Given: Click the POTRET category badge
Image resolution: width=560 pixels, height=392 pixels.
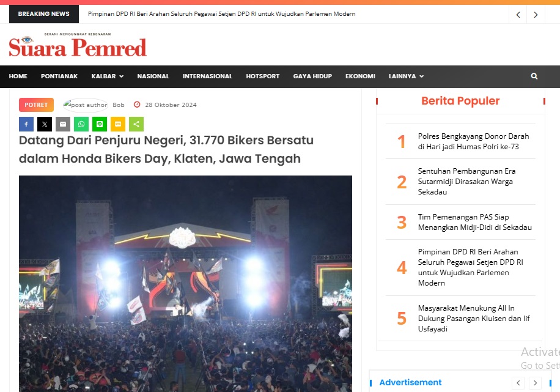Looking at the screenshot, I should [x=36, y=105].
